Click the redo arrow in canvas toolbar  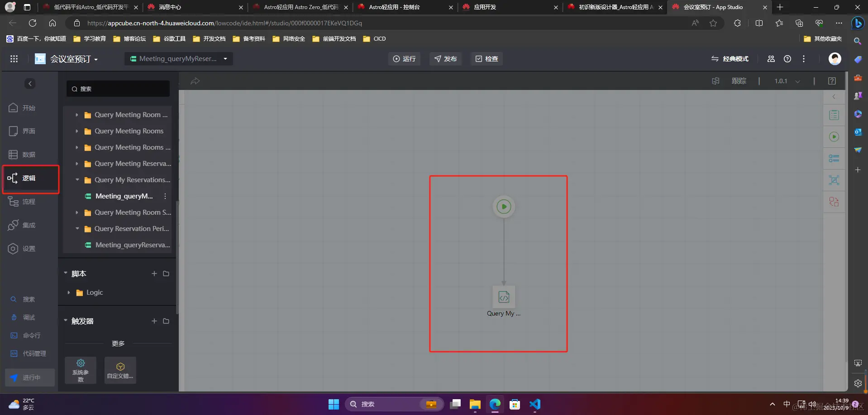pyautogui.click(x=195, y=81)
